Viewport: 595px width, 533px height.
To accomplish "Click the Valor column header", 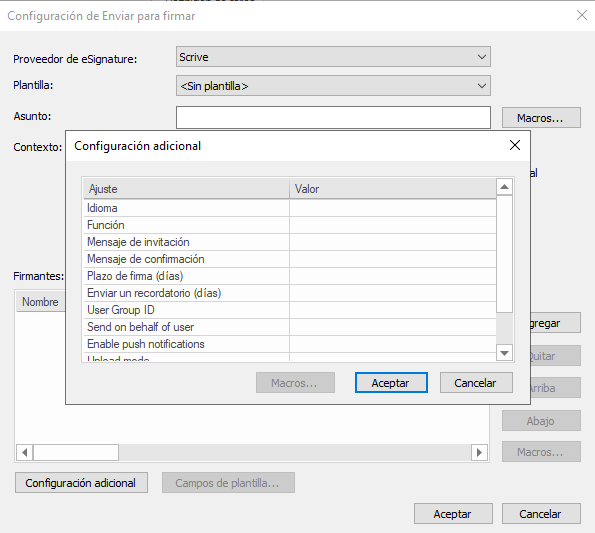I will [393, 189].
